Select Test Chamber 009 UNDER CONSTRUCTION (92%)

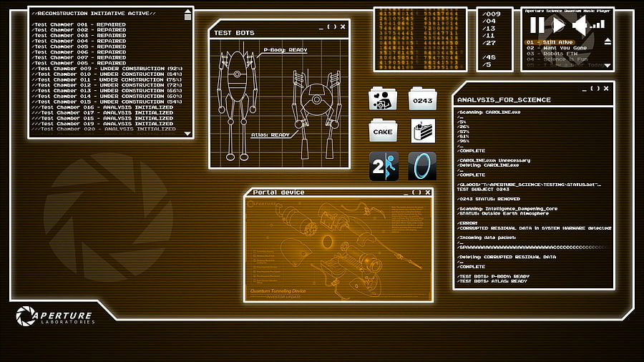[107, 69]
